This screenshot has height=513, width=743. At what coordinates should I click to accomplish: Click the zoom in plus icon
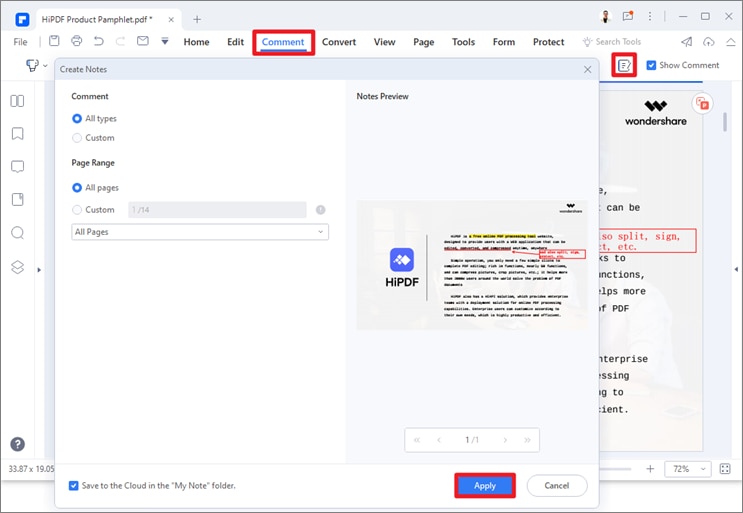pyautogui.click(x=650, y=469)
